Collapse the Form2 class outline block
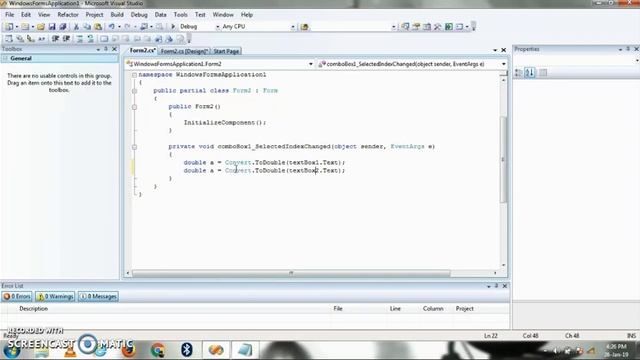 click(134, 91)
